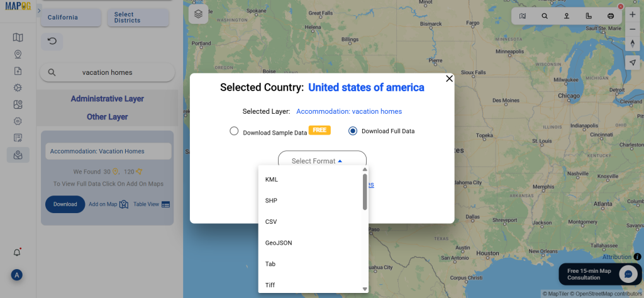The height and width of the screenshot is (298, 644).
Task: Select Download Full Data radio button
Action: tap(353, 131)
